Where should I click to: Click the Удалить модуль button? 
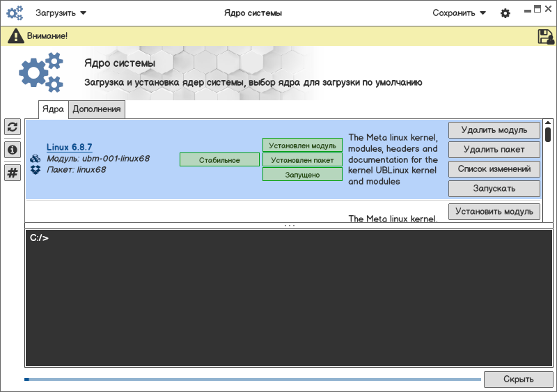pyautogui.click(x=494, y=130)
